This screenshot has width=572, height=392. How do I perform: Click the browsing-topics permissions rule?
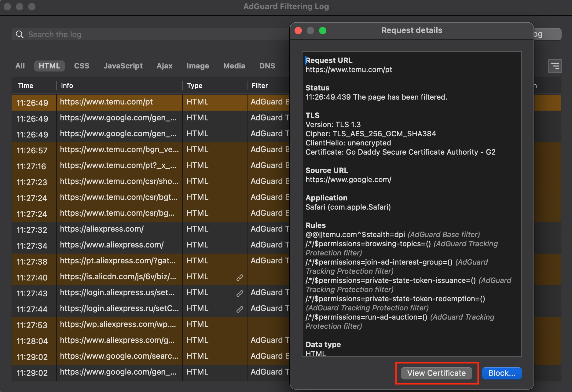368,244
